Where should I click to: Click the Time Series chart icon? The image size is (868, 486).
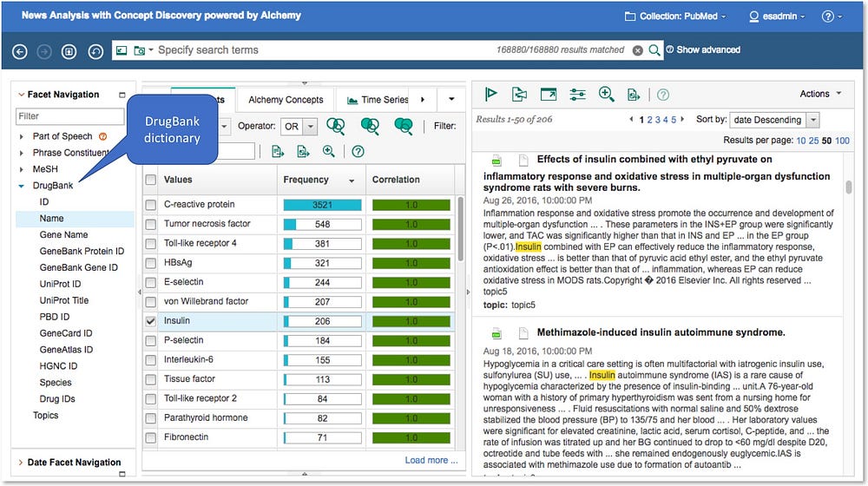pyautogui.click(x=352, y=100)
